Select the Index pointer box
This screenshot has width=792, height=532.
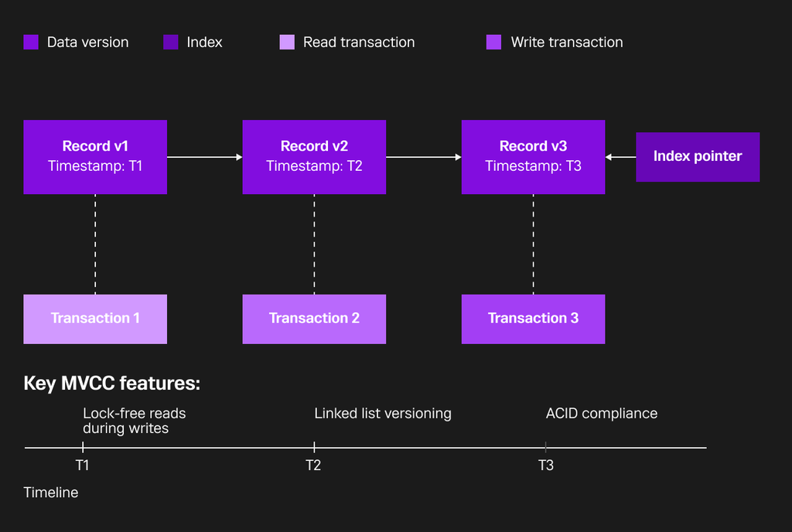tap(698, 157)
